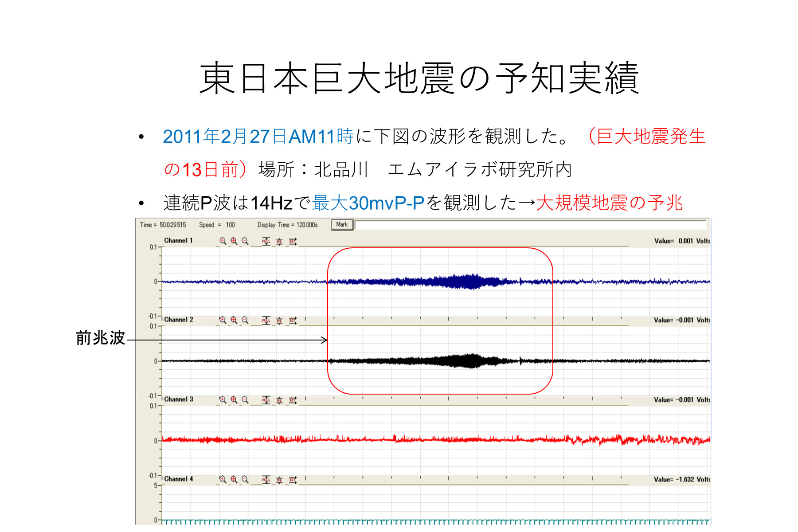Zoom out on Channel 3 waveform
798x532 pixels.
pyautogui.click(x=245, y=400)
